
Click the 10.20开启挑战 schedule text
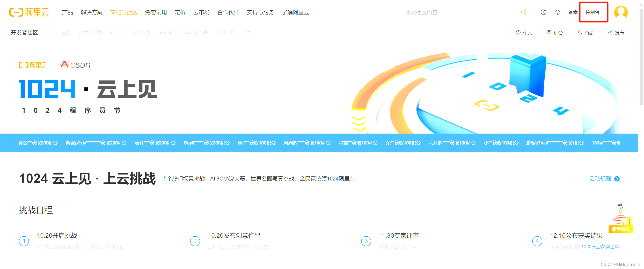point(57,236)
